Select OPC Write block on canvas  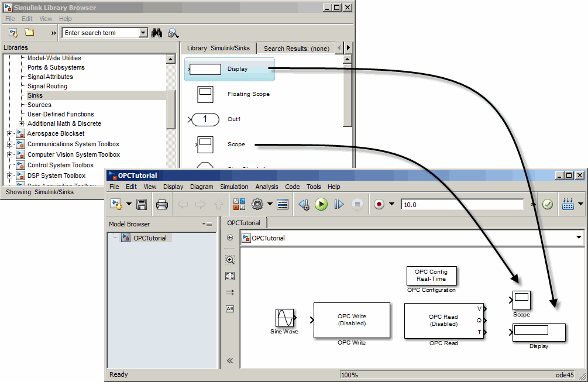click(x=352, y=321)
